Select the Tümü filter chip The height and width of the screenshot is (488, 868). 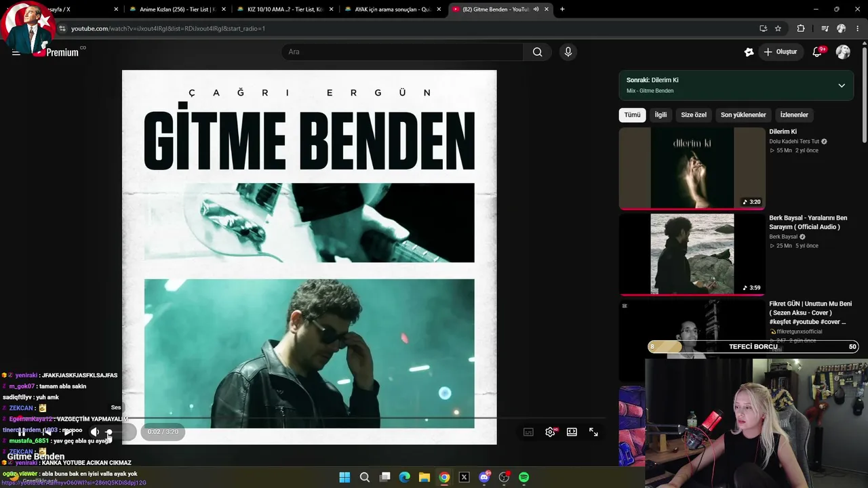coord(632,115)
